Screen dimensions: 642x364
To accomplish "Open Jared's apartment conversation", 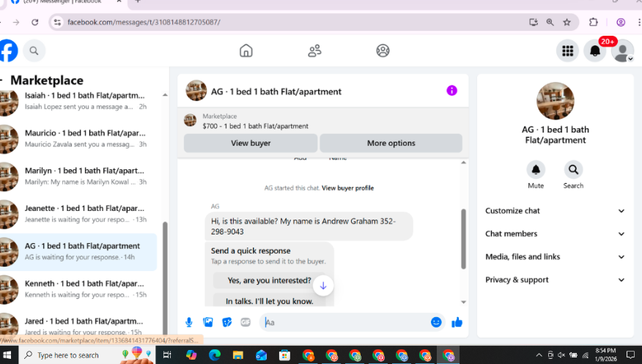I will (x=78, y=325).
